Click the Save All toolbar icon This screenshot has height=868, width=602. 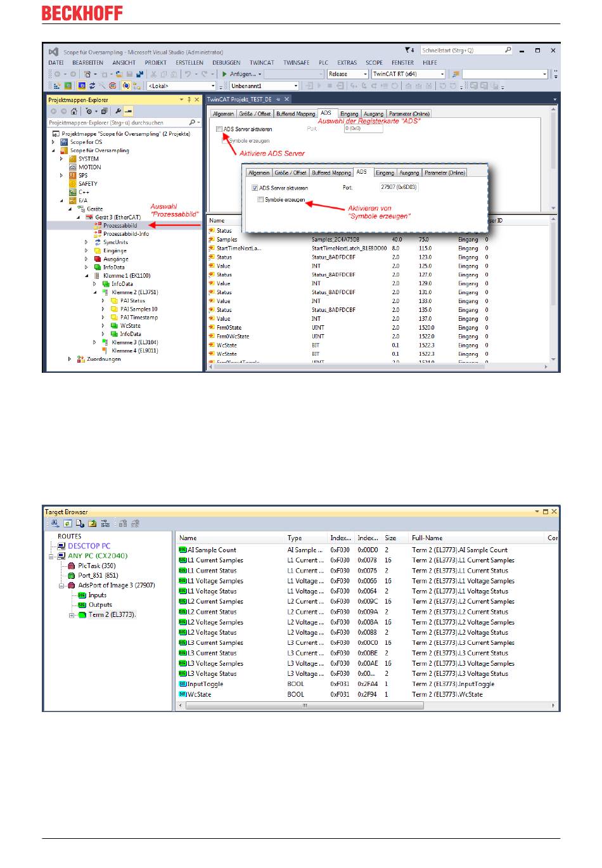140,74
